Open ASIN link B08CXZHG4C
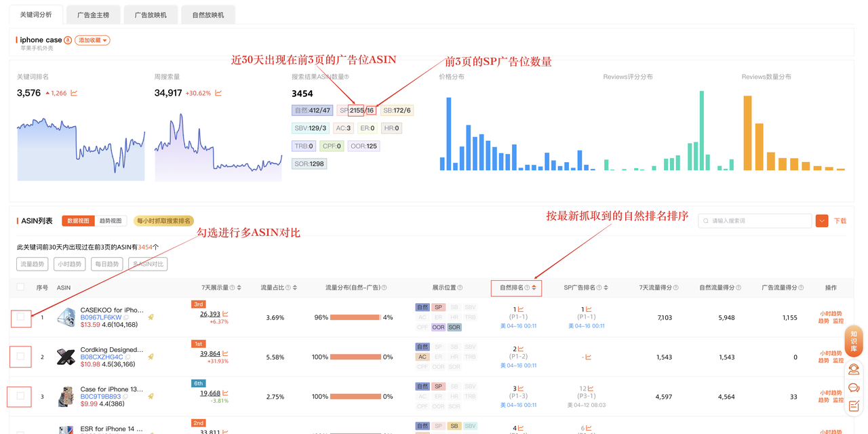Screen dimensions: 868x434 pos(102,357)
